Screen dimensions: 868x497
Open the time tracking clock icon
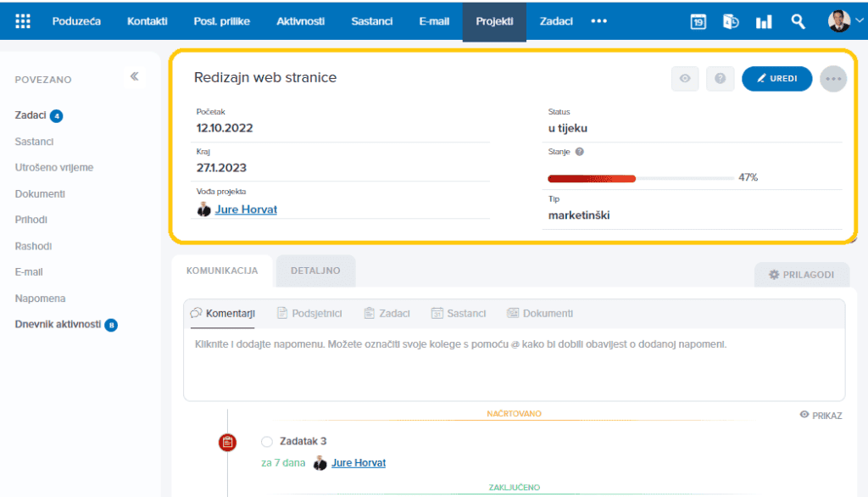(x=731, y=21)
